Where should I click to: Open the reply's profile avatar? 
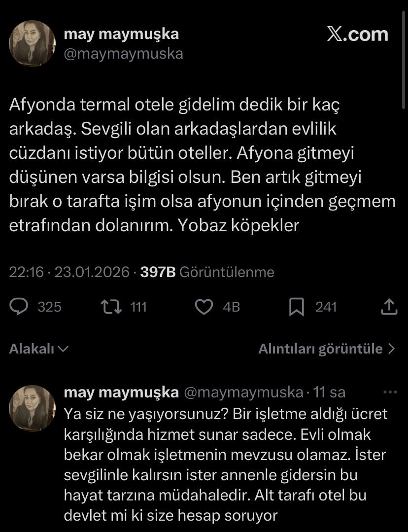point(33,409)
